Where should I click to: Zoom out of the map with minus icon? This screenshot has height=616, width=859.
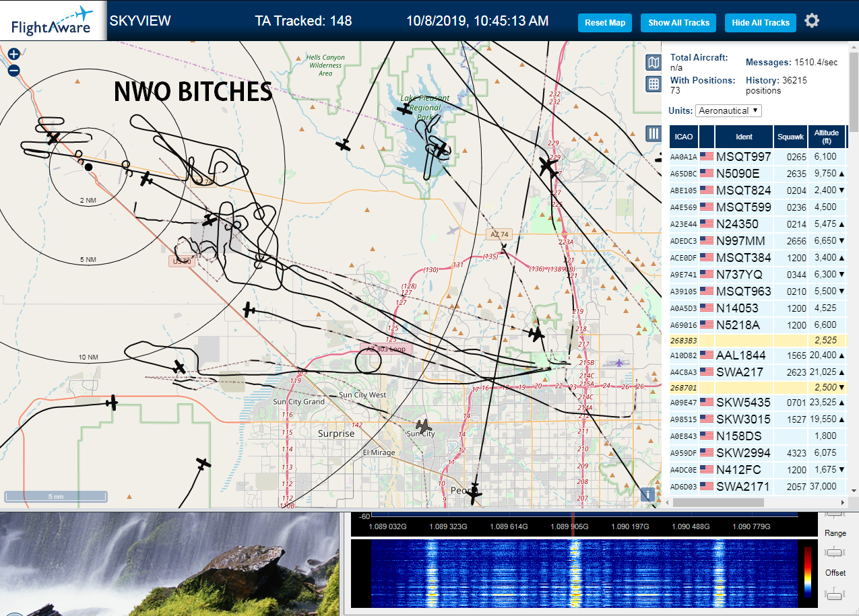point(13,70)
